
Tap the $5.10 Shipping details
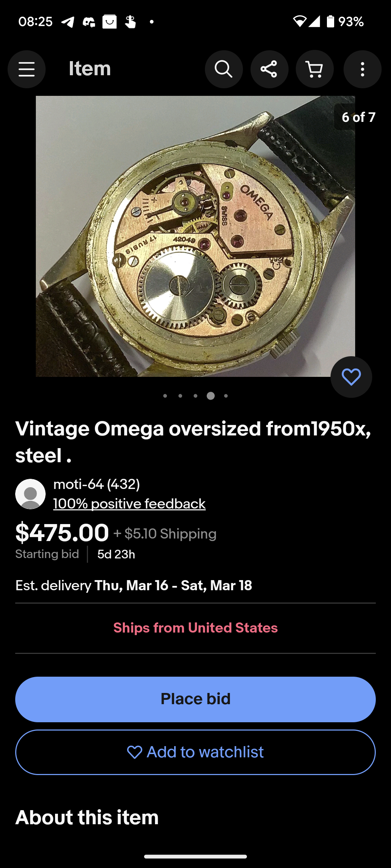(165, 534)
